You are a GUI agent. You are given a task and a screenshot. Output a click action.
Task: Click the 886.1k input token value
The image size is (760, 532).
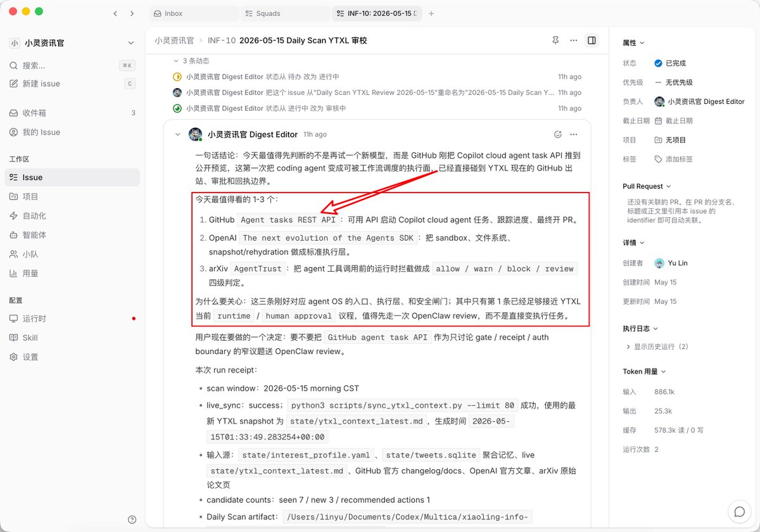tap(664, 392)
